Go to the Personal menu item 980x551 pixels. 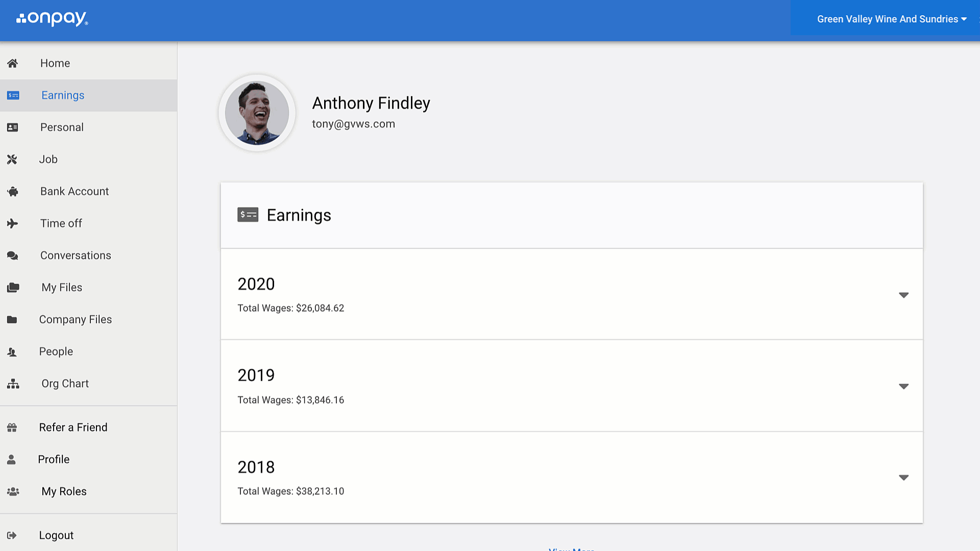pyautogui.click(x=62, y=128)
